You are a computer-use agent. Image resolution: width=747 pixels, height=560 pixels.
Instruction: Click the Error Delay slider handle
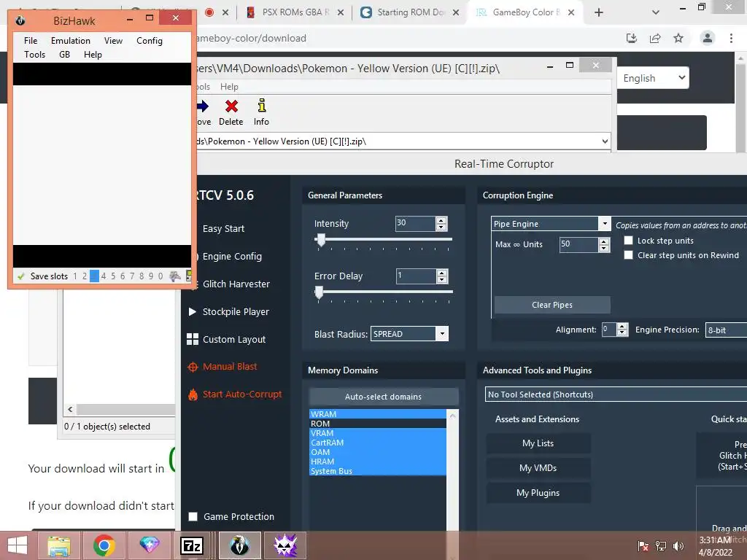point(319,292)
